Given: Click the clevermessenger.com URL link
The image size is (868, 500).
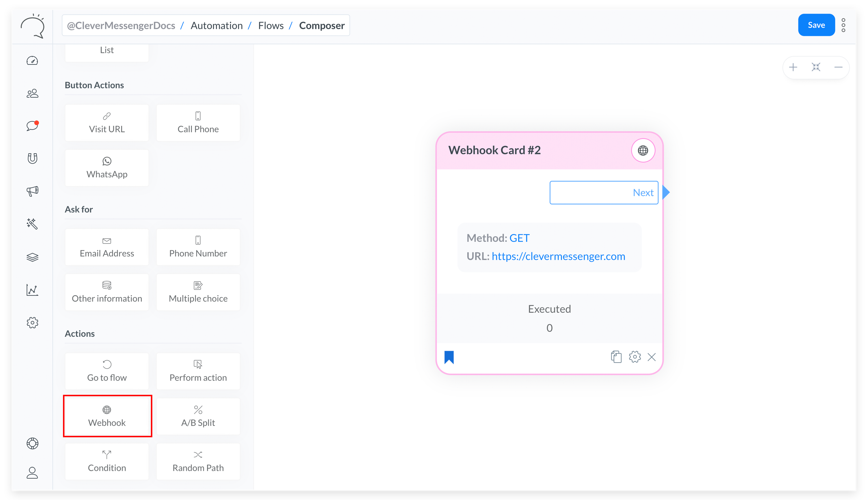Looking at the screenshot, I should (558, 256).
